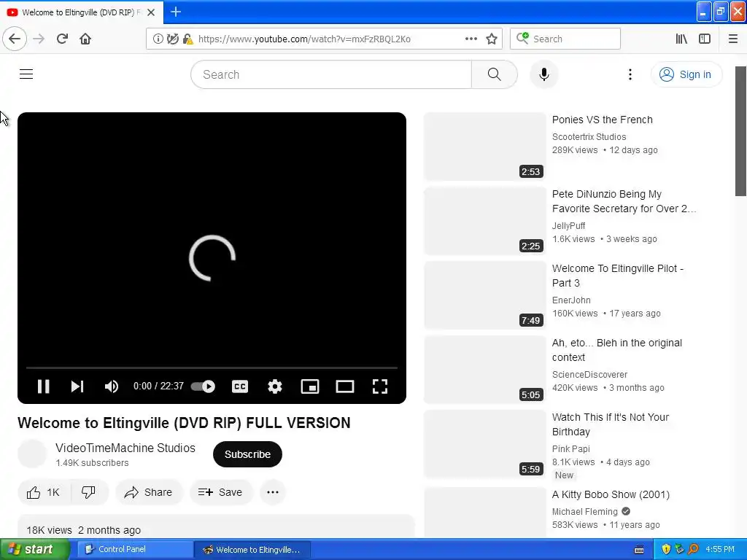Dislike this video
Screen dimensions: 747x560
[88, 492]
